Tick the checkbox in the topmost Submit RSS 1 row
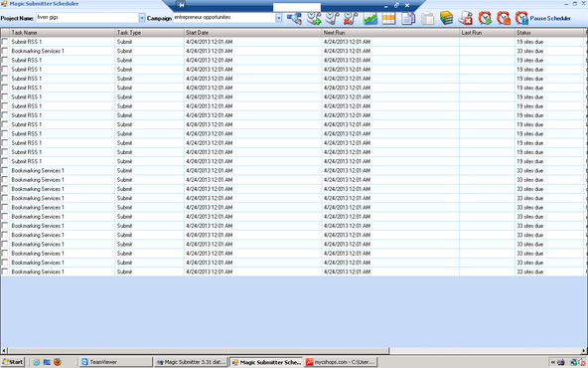The image size is (588, 368). pyautogui.click(x=5, y=42)
